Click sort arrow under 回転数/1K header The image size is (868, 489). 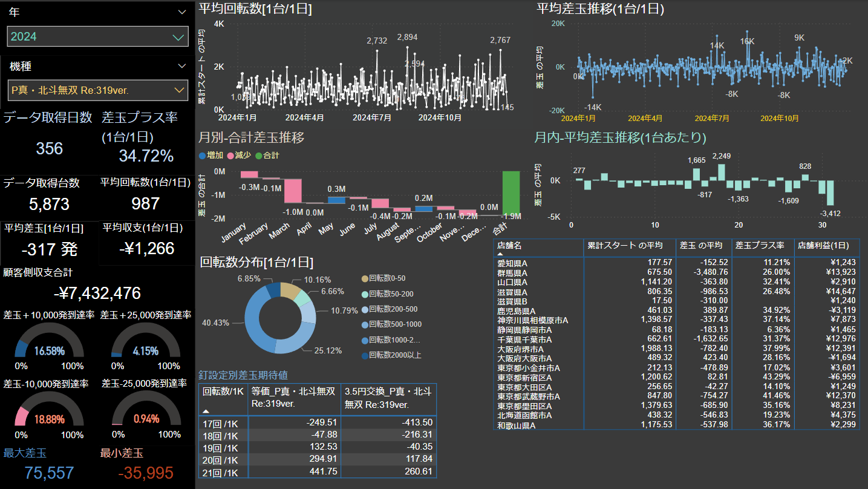pos(206,411)
